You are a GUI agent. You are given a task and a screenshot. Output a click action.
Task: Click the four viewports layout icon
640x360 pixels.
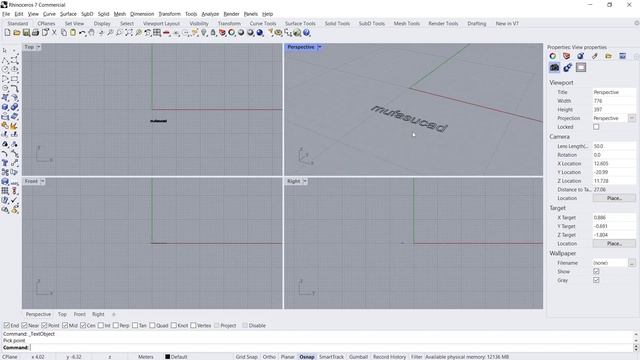pyautogui.click(x=157, y=33)
